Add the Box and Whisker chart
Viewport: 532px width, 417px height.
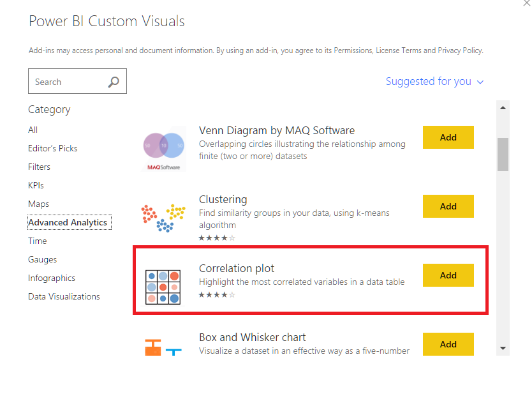(x=448, y=344)
